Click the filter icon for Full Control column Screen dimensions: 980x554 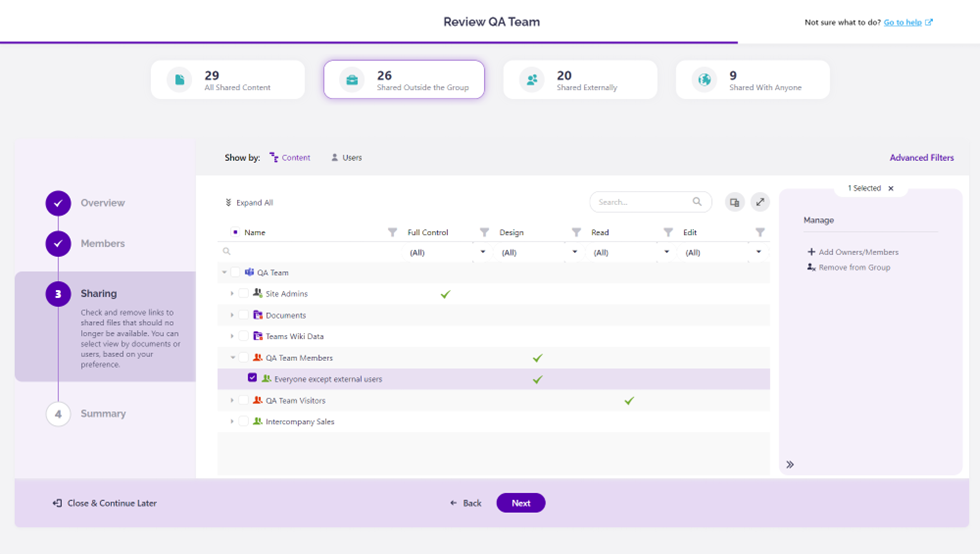point(484,232)
